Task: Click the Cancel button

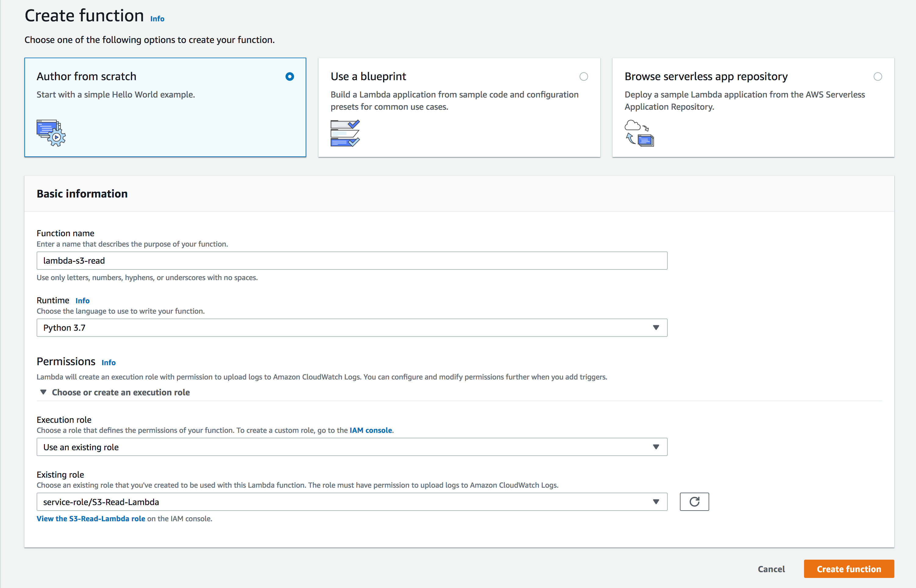Action: pos(771,568)
